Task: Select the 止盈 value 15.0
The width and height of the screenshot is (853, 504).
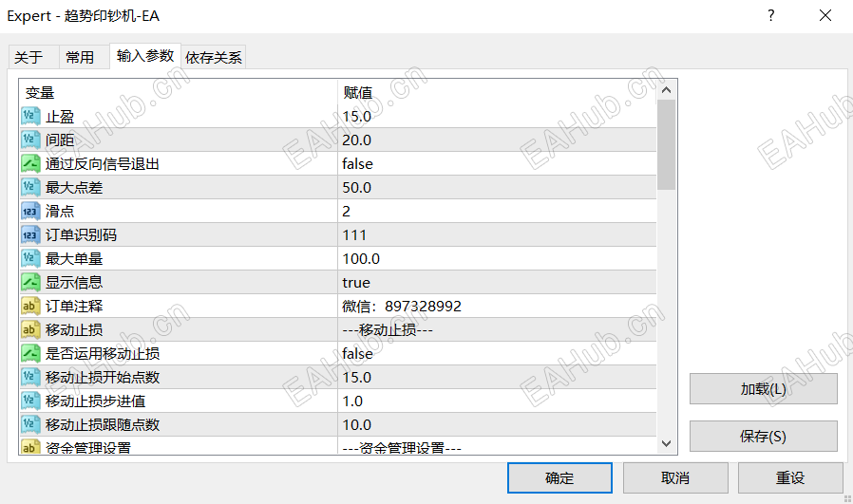Action: 357,117
